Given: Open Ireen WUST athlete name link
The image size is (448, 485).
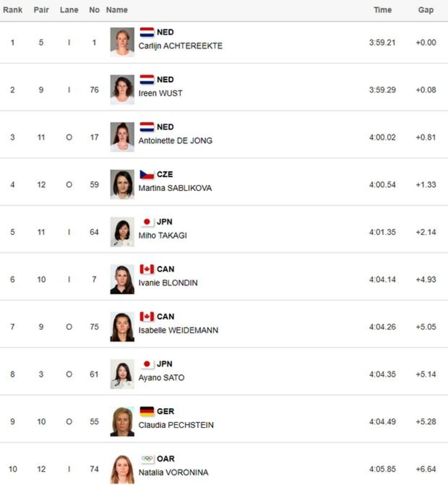Looking at the screenshot, I should coord(161,93).
